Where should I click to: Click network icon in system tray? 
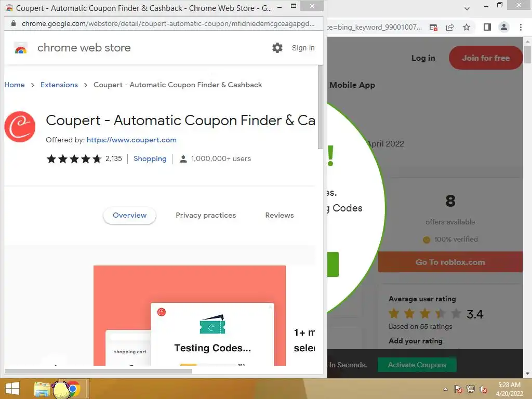click(x=471, y=389)
